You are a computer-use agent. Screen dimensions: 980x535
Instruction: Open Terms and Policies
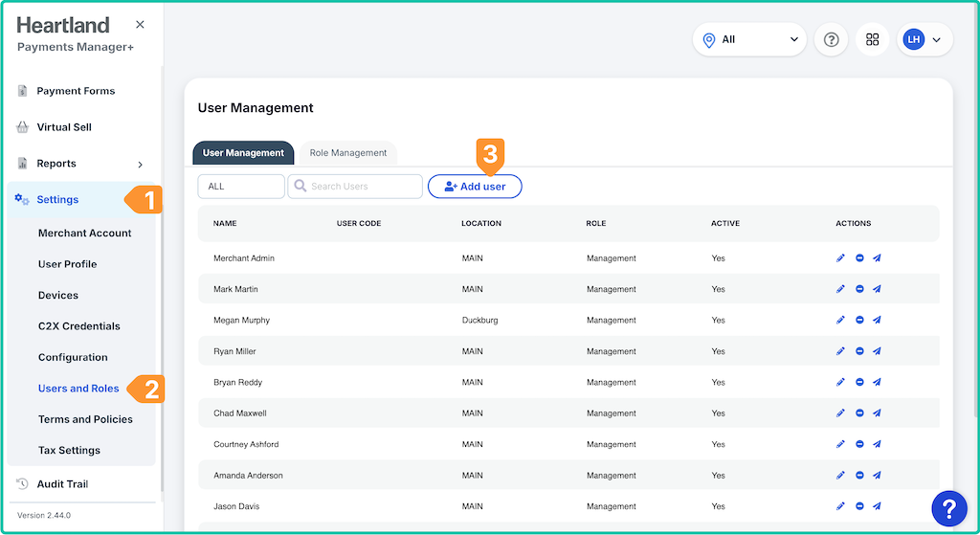[x=85, y=419]
